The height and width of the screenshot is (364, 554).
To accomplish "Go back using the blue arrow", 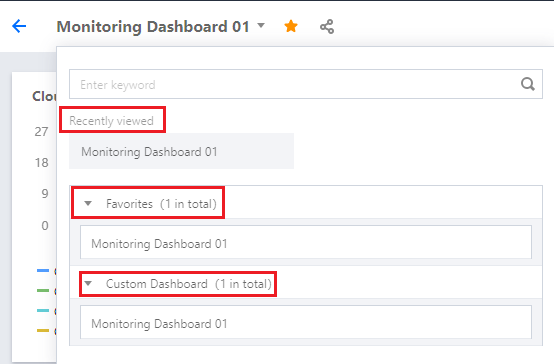I will click(x=19, y=26).
